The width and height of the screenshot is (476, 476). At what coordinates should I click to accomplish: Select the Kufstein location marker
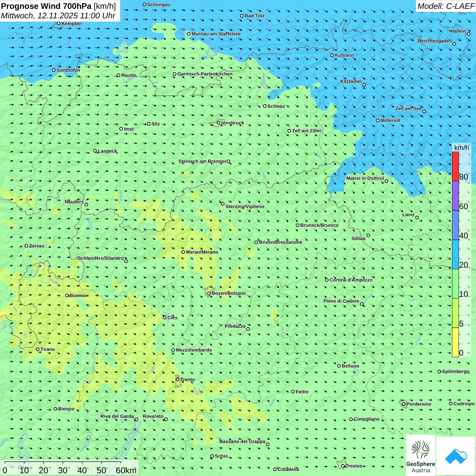332,55
